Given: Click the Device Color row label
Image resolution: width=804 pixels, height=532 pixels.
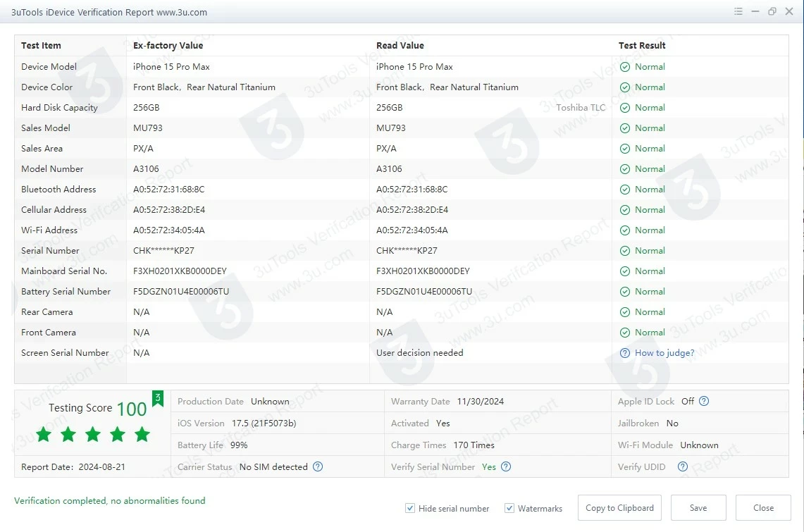Looking at the screenshot, I should click(x=47, y=87).
